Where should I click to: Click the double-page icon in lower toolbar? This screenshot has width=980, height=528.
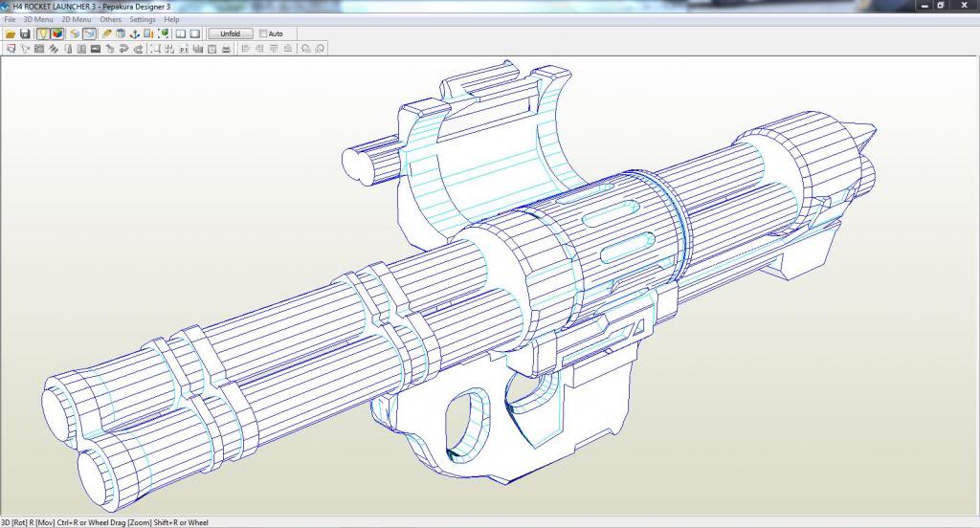click(81, 49)
